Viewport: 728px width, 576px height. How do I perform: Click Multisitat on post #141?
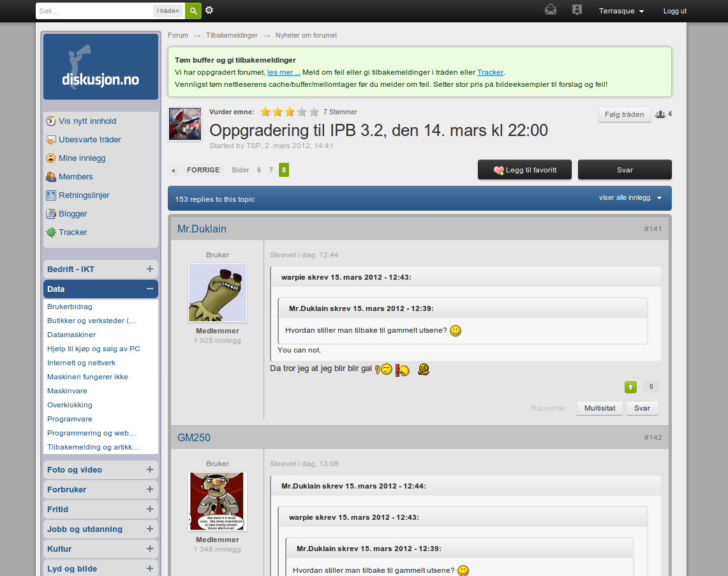(599, 408)
